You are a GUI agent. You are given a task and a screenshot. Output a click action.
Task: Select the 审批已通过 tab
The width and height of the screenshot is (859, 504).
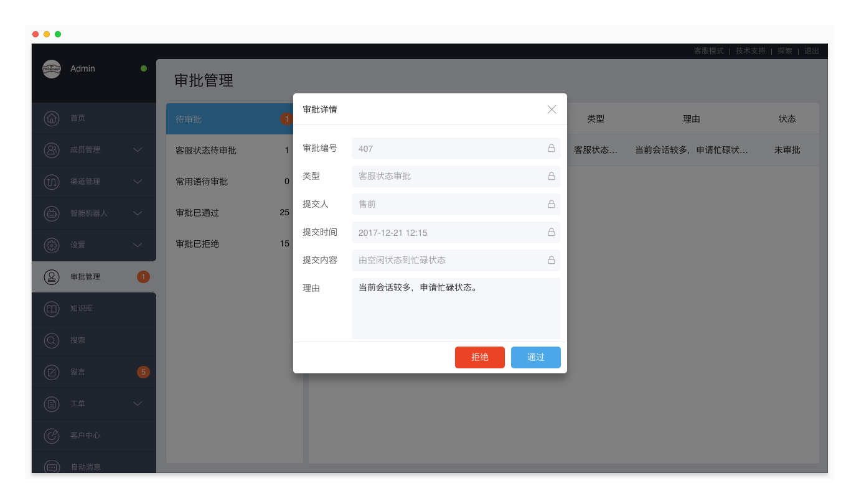tap(197, 213)
